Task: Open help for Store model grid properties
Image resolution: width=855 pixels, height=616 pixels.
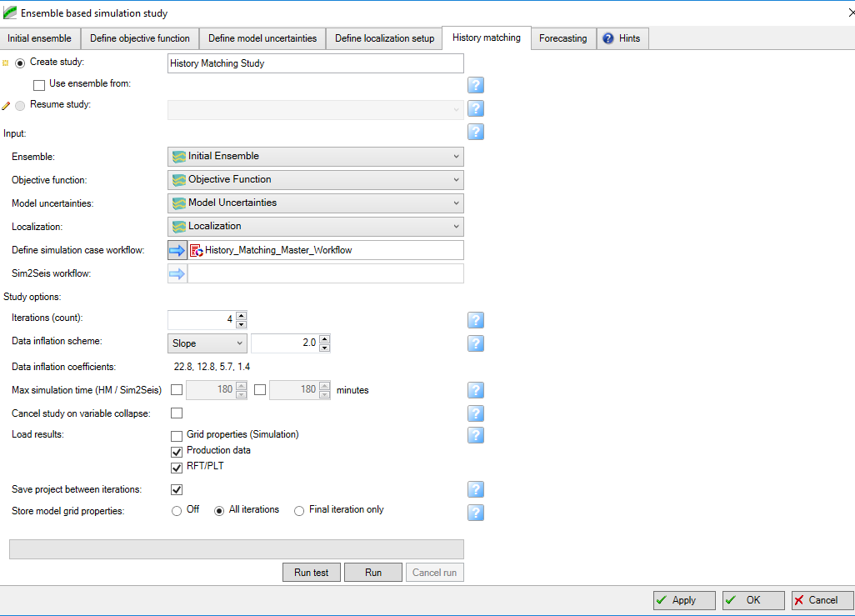Action: 476,513
